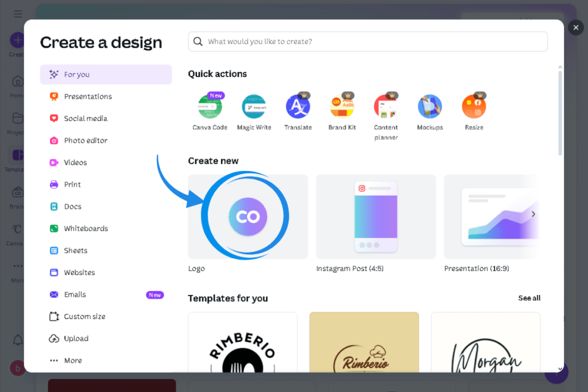588x392 pixels.
Task: Open Templates from the left sidebar
Action: click(17, 155)
